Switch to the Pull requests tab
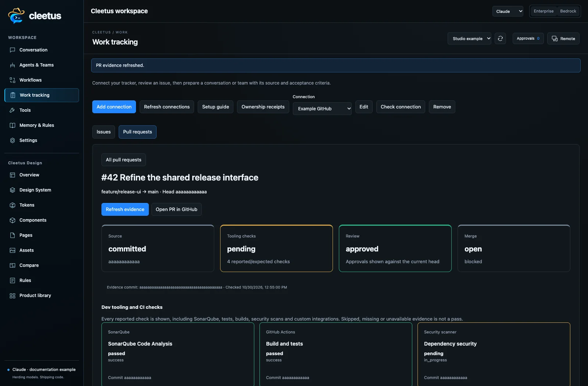Screen dimensions: 588x386 [x=137, y=132]
